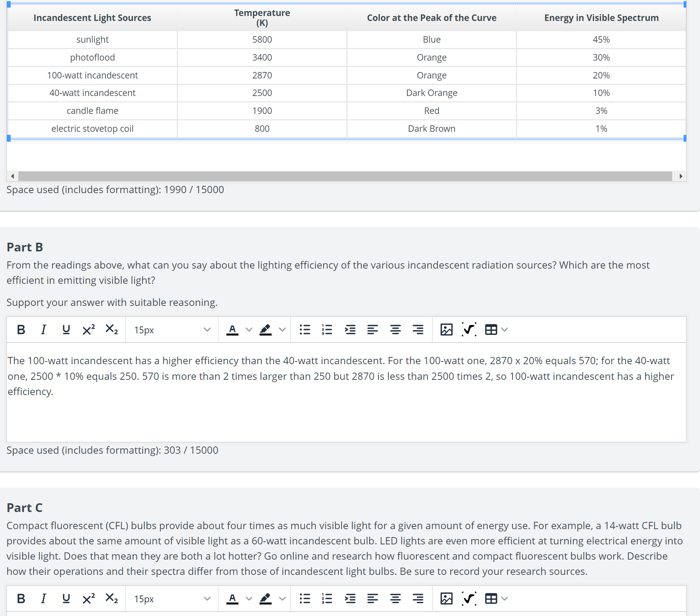The width and height of the screenshot is (700, 616).
Task: Increase indent in the Part B toolbar
Action: point(350,330)
